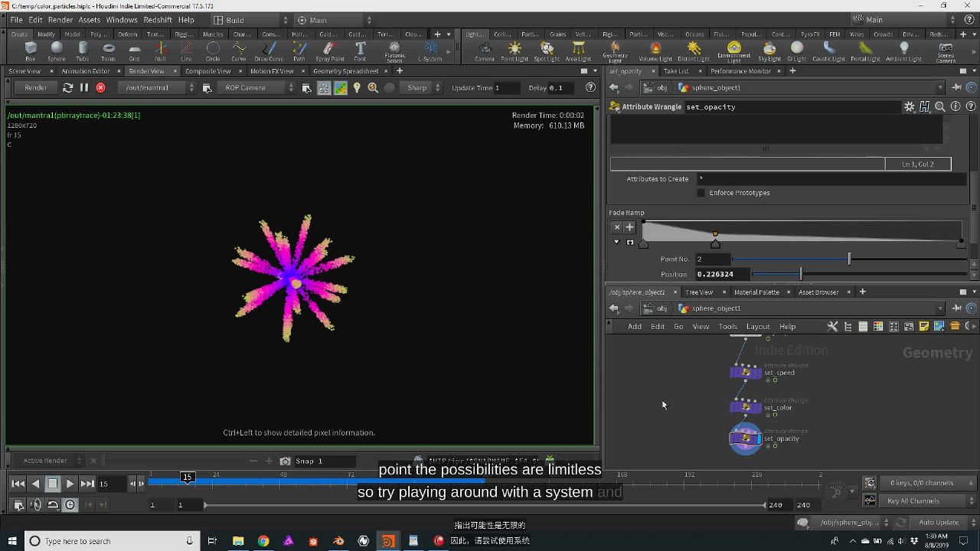
Task: Add an Area Light from the shelf
Action: (x=578, y=51)
